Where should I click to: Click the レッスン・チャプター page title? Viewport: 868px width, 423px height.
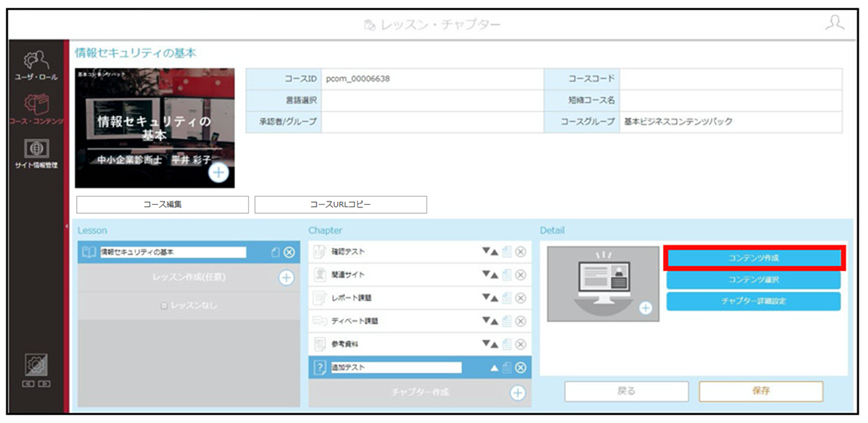click(440, 25)
